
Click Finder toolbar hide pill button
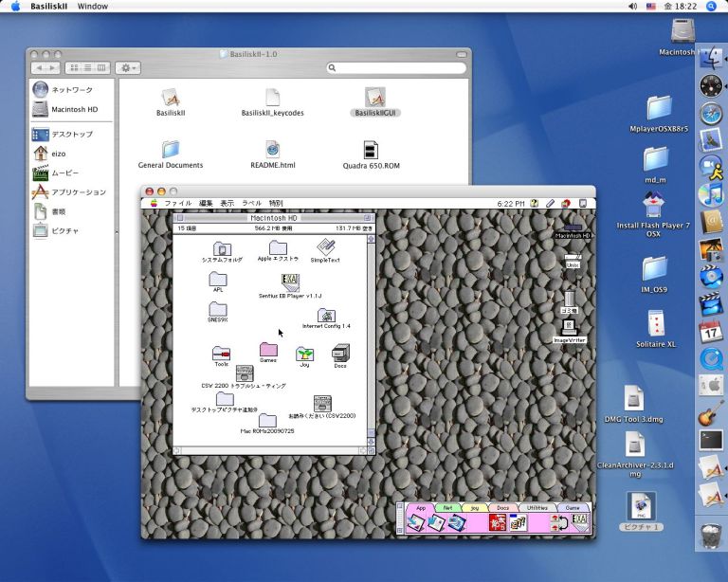click(x=462, y=54)
